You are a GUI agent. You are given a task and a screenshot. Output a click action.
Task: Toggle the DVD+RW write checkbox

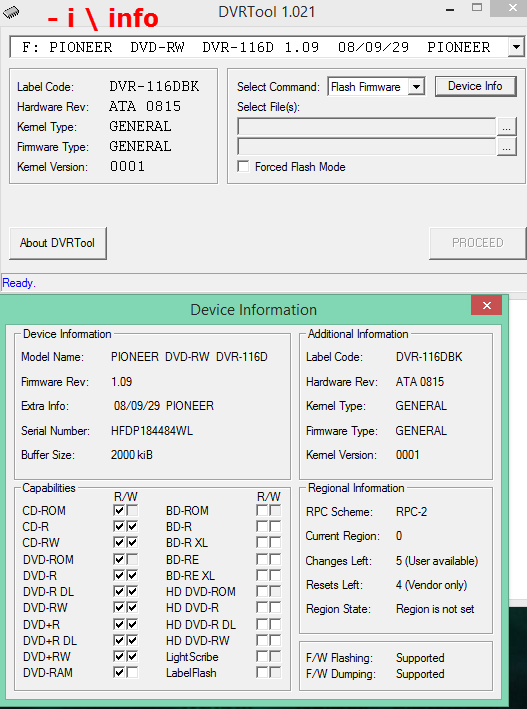(x=133, y=657)
